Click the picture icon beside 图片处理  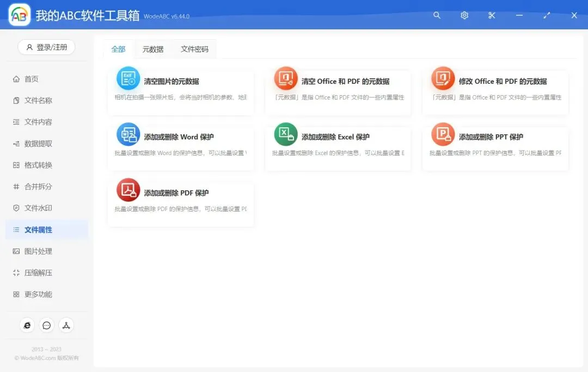[x=16, y=251]
